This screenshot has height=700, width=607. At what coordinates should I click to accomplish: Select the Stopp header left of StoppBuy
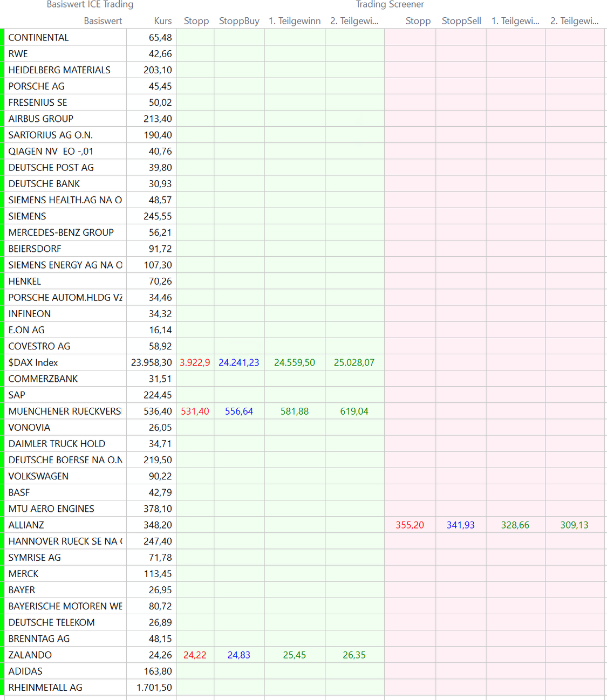[196, 21]
